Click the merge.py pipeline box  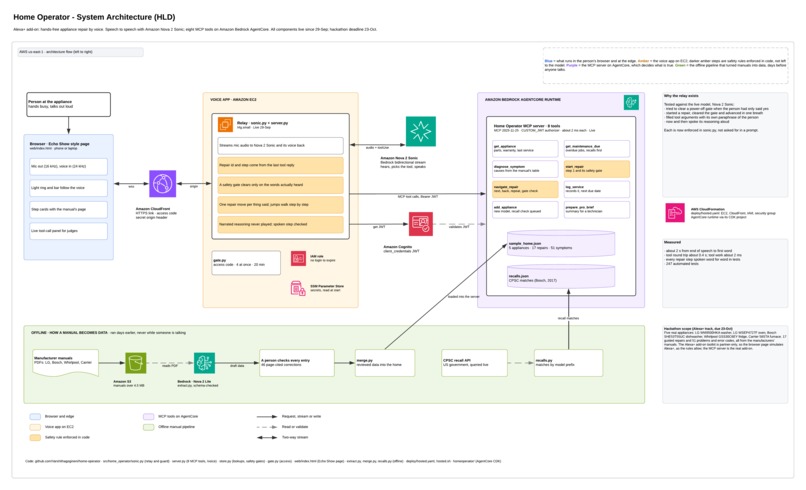coord(384,363)
